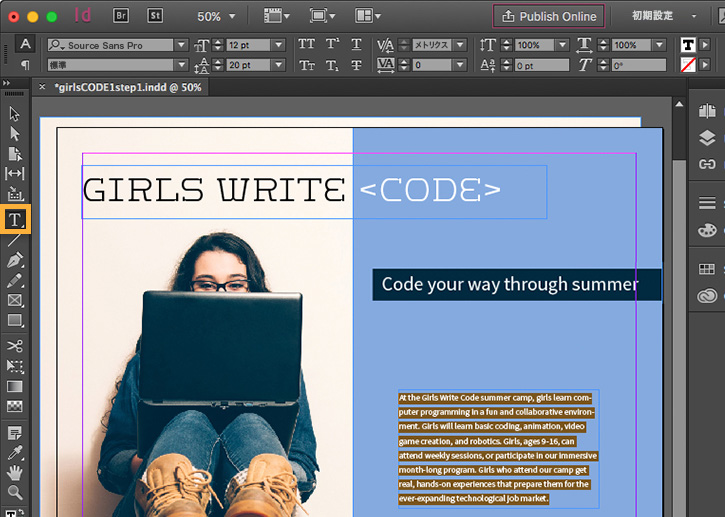Select the Gap tool
This screenshot has height=517, width=725.
(x=14, y=173)
